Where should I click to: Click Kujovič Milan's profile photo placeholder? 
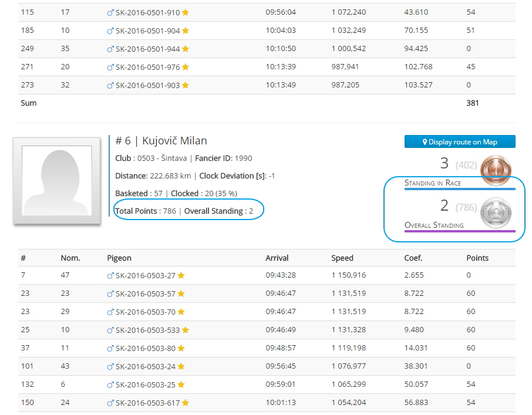tap(57, 180)
